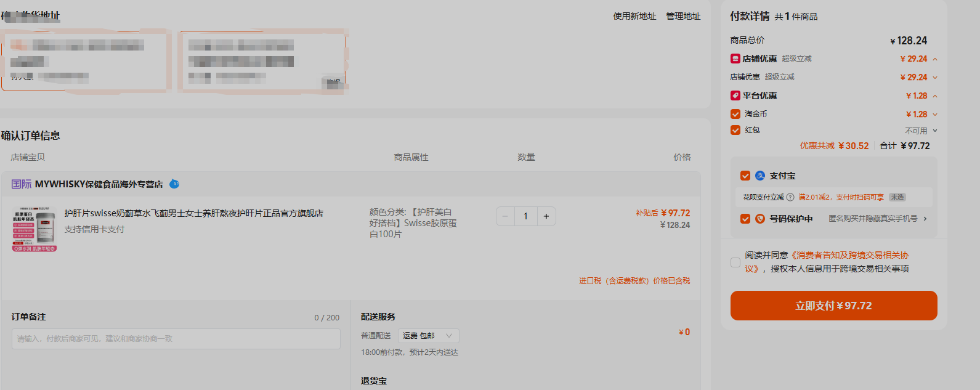Toggle the 号码保护中 checkbox
Screen dimensions: 980x390
[x=745, y=219]
